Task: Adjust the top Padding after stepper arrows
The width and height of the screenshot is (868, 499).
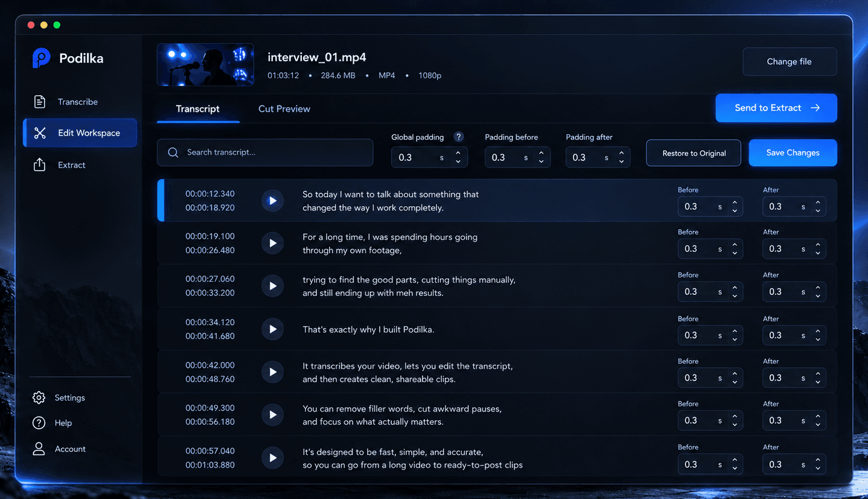Action: 621,157
